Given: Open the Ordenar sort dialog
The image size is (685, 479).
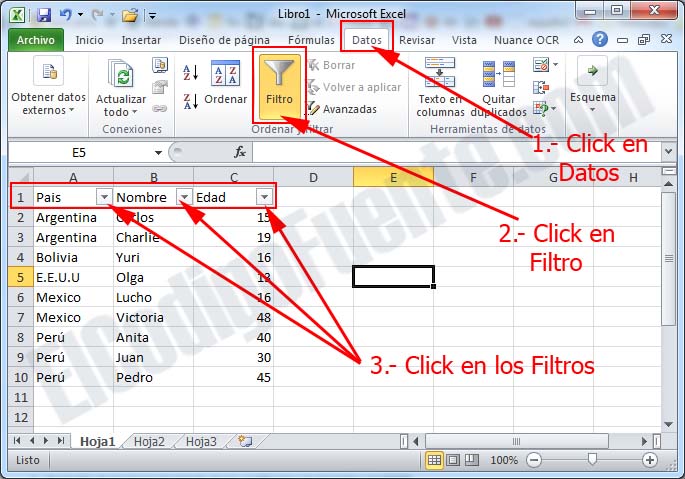Looking at the screenshot, I should 225,85.
